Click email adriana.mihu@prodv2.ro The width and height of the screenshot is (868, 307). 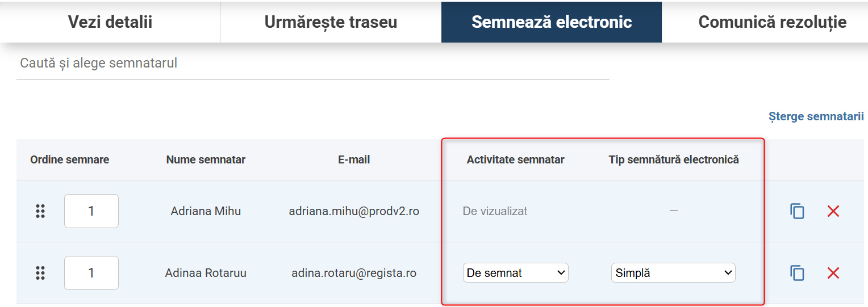(354, 211)
